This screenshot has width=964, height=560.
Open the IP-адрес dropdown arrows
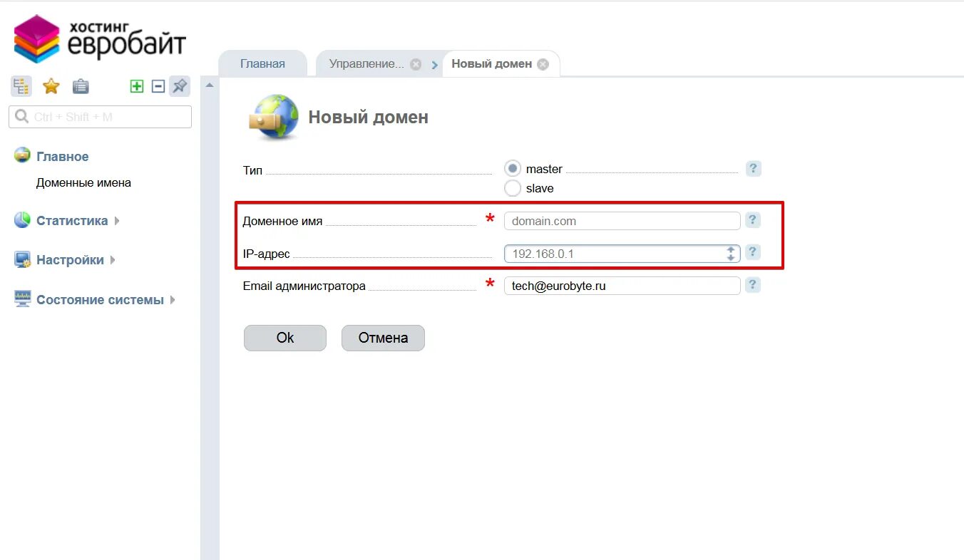[x=731, y=253]
